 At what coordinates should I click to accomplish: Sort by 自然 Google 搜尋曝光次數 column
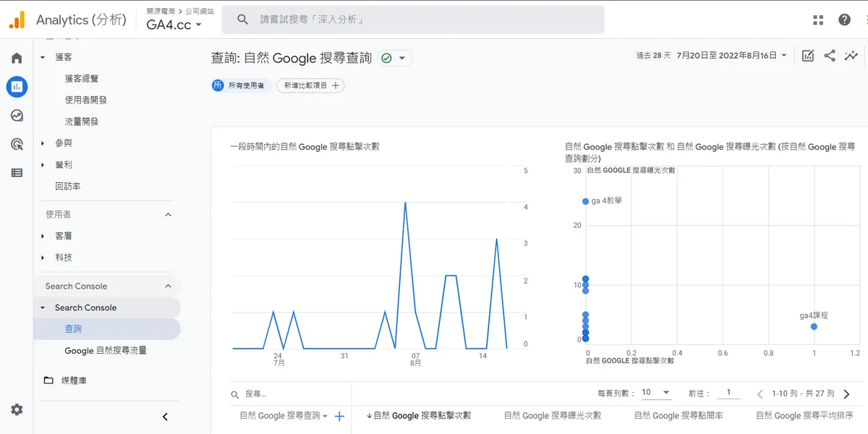tap(553, 416)
